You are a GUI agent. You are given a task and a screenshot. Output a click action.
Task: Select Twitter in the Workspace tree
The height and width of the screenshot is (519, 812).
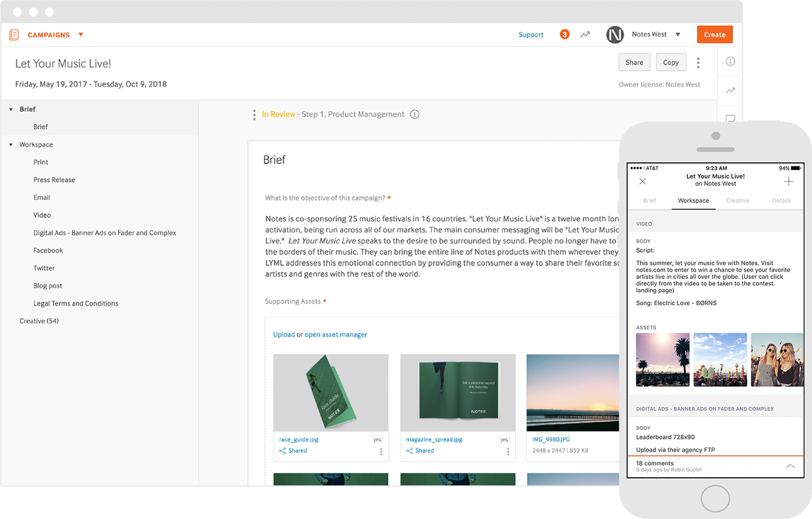pyautogui.click(x=44, y=268)
